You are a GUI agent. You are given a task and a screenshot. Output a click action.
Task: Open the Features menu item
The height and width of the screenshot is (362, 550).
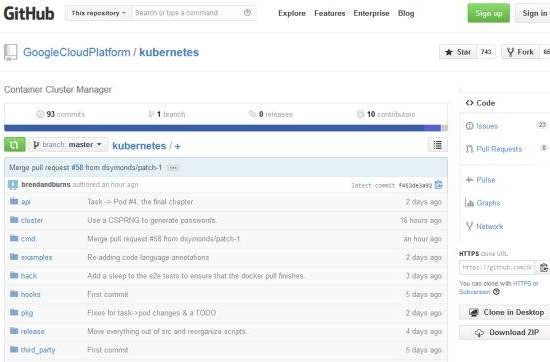coord(330,13)
